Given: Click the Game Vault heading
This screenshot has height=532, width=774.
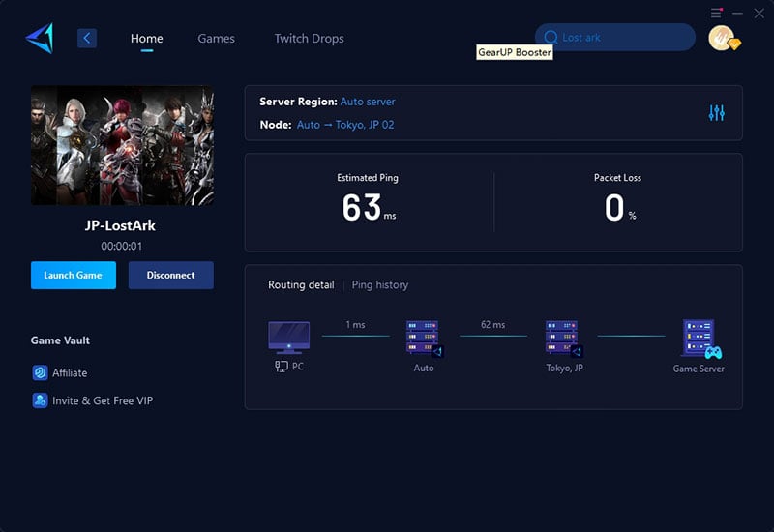Looking at the screenshot, I should tap(60, 340).
